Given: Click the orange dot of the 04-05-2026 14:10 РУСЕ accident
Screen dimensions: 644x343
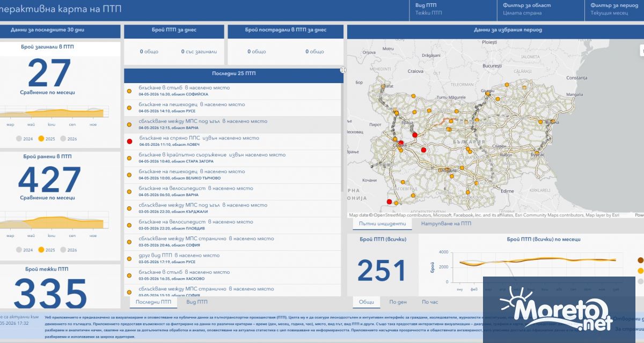Looking at the screenshot, I should [x=129, y=108].
